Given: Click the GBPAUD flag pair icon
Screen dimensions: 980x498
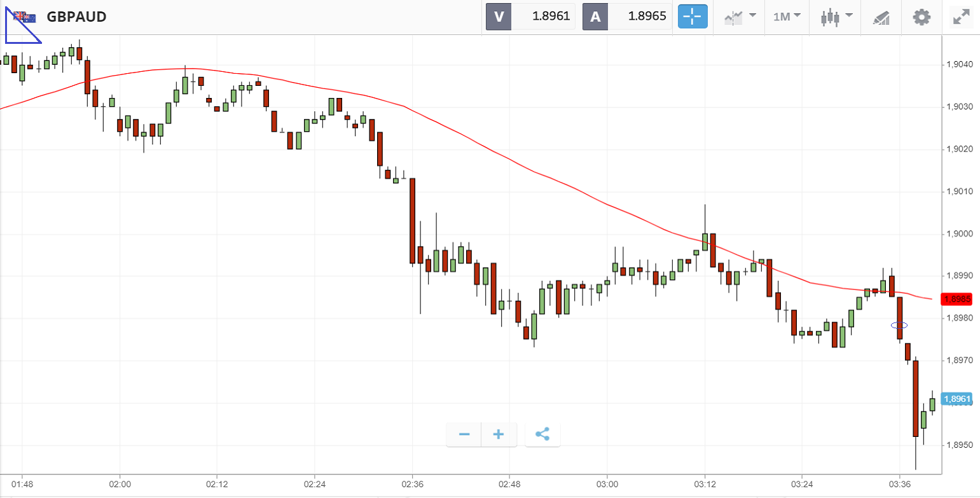Looking at the screenshot, I should pos(25,17).
